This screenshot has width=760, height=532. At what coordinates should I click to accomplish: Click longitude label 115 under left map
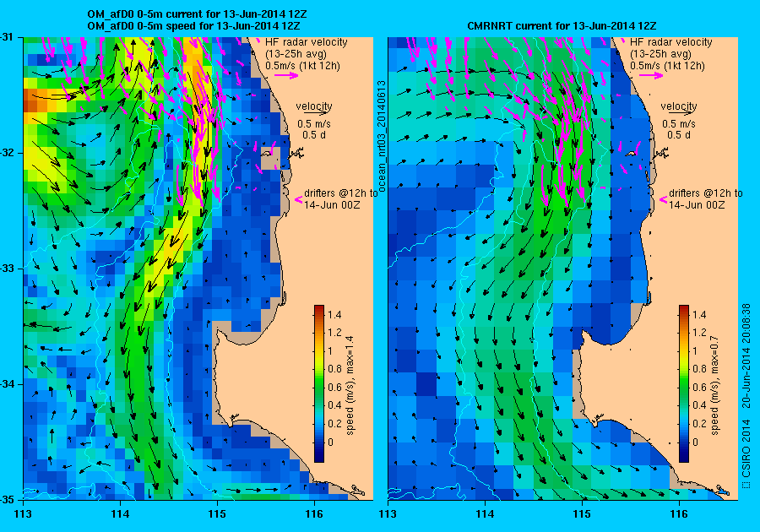[217, 514]
